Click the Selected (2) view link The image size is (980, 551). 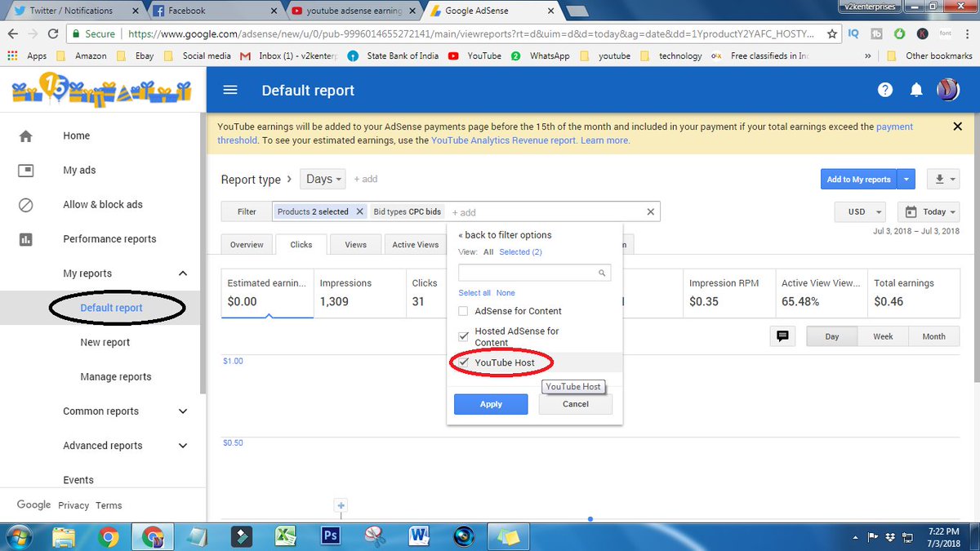click(x=520, y=252)
